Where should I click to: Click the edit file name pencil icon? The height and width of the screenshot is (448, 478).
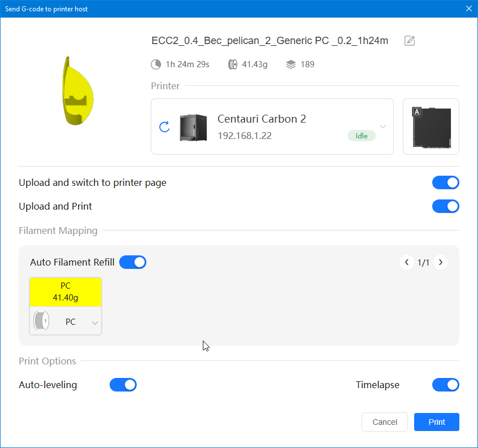[410, 41]
